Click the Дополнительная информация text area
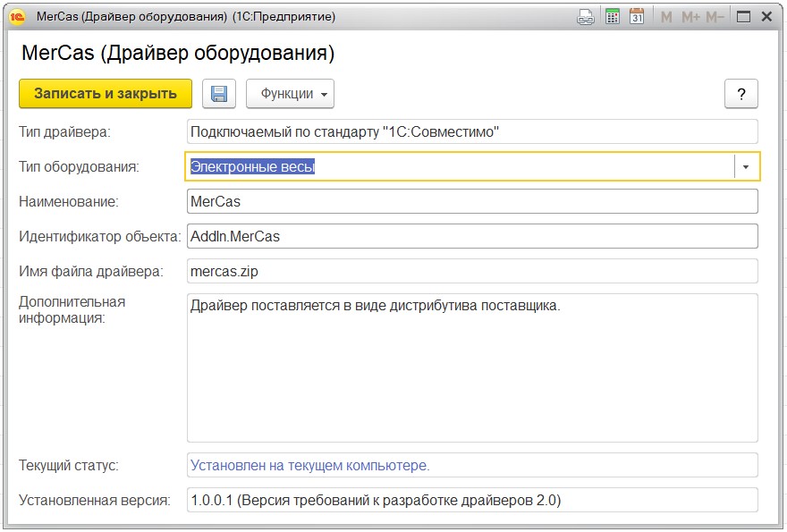 click(x=472, y=367)
